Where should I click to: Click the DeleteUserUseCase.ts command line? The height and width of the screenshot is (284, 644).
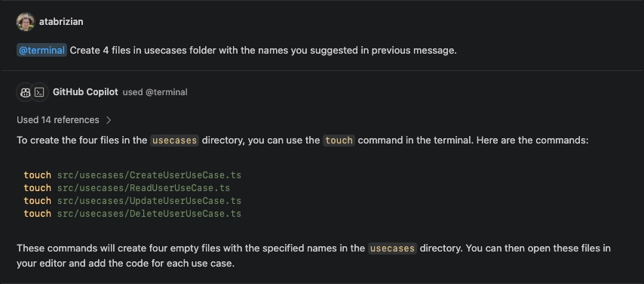[x=132, y=213]
